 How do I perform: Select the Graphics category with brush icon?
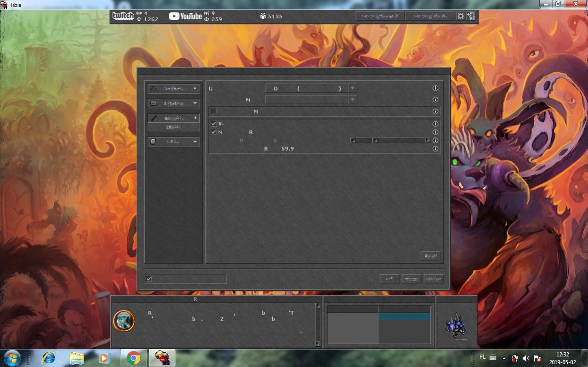[x=173, y=118]
